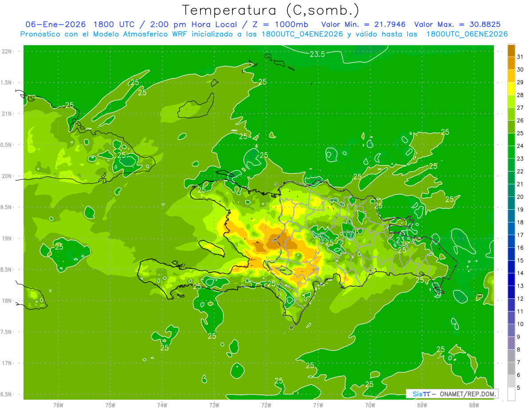Click the 'SisTT - ONAMET/REP.DOM.' credit label

[452, 394]
